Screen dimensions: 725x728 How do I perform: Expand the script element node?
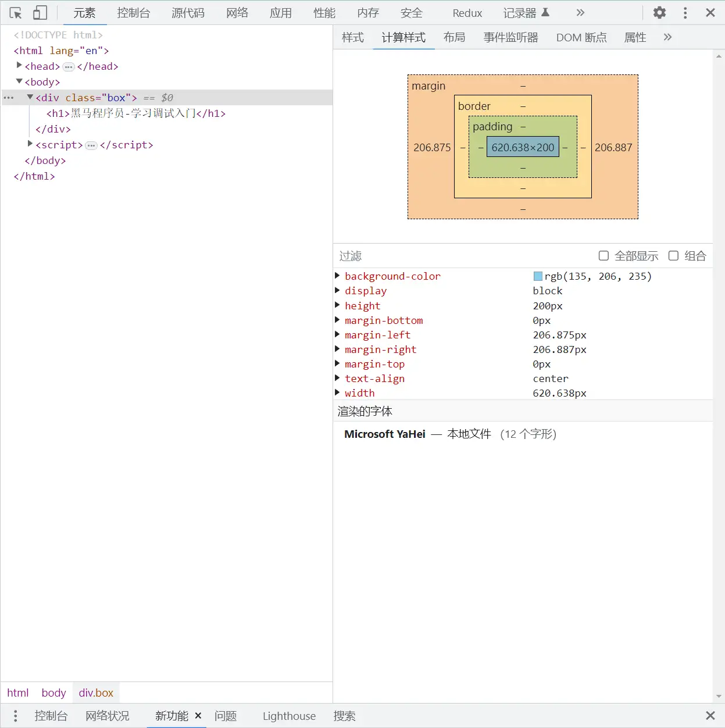pos(30,144)
